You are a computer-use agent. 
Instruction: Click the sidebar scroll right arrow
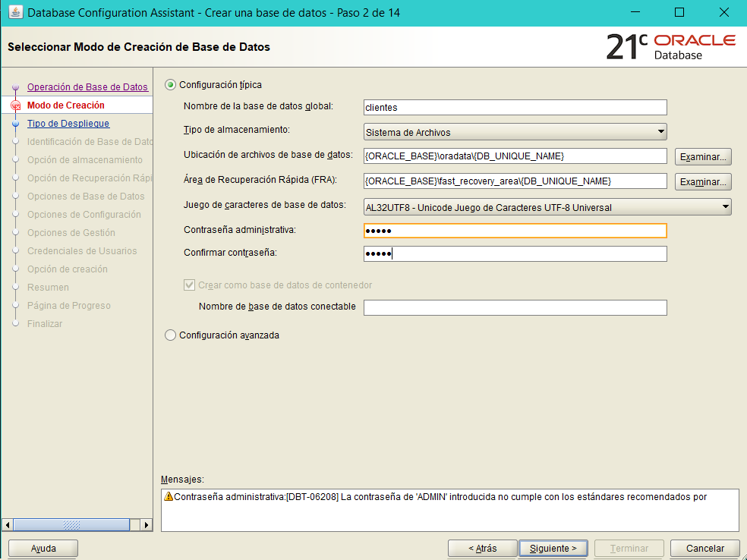pos(147,525)
